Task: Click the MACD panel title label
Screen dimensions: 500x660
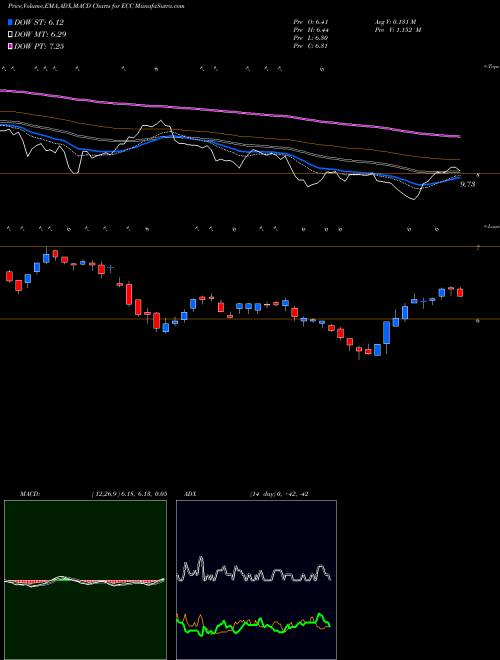Action: 29,494
